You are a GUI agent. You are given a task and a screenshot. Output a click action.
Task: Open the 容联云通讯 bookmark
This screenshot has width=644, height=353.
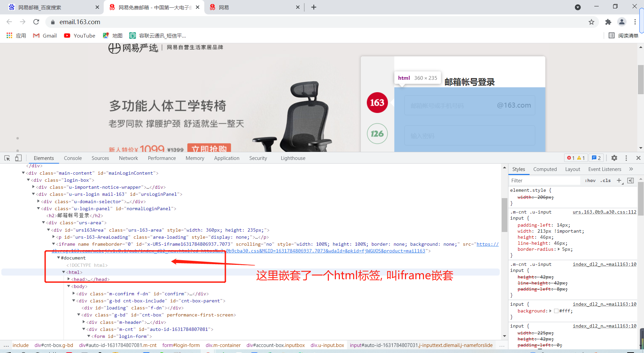point(158,36)
